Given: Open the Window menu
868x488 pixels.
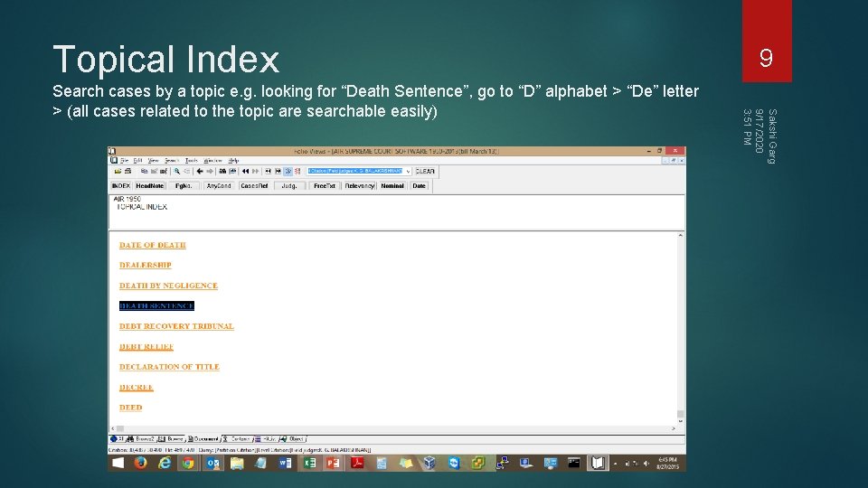Looking at the screenshot, I should tap(212, 161).
